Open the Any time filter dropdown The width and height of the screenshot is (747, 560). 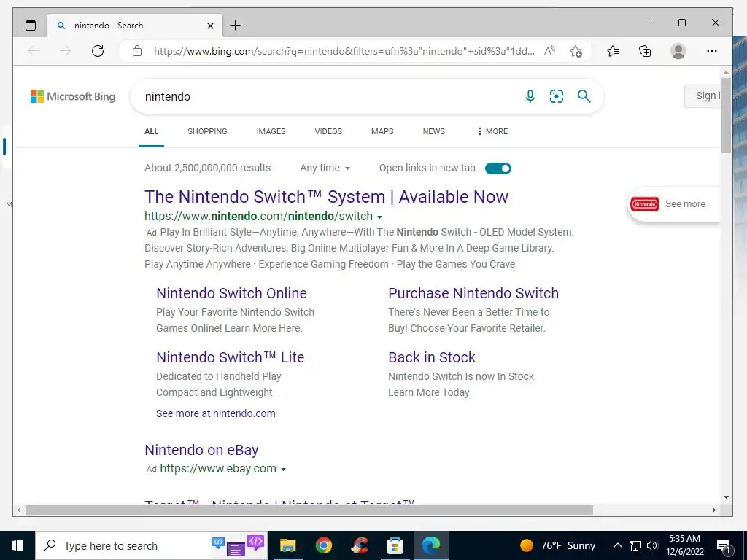[325, 168]
